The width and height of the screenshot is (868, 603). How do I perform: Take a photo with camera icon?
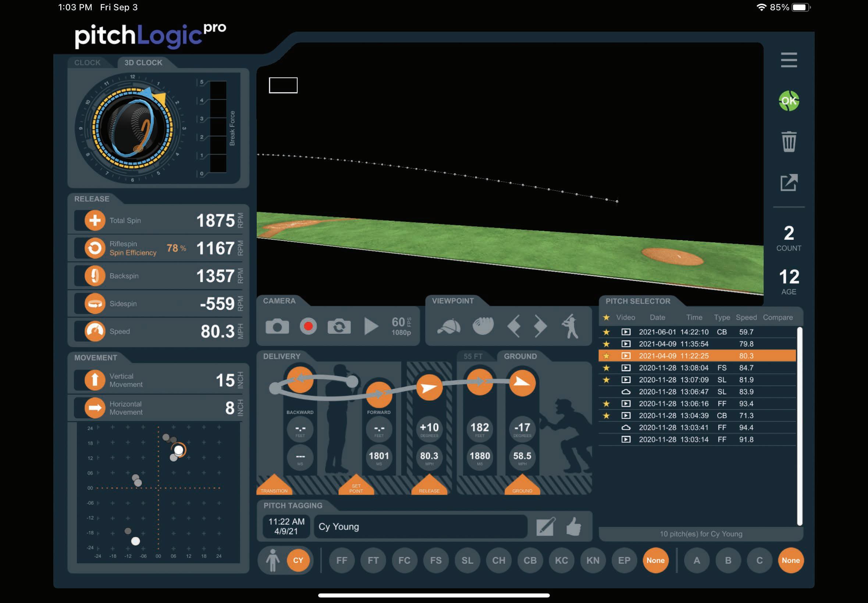point(277,327)
